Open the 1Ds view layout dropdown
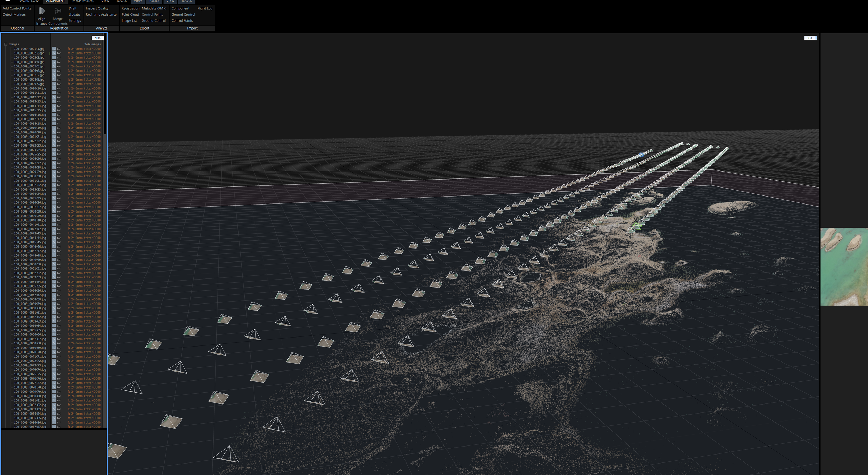 click(98, 38)
